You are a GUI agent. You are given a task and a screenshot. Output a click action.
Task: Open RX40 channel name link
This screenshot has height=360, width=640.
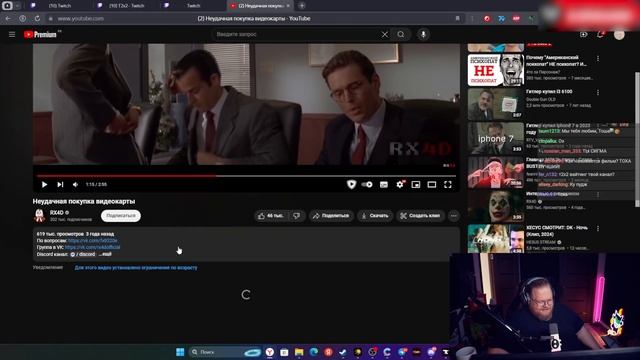[57, 213]
